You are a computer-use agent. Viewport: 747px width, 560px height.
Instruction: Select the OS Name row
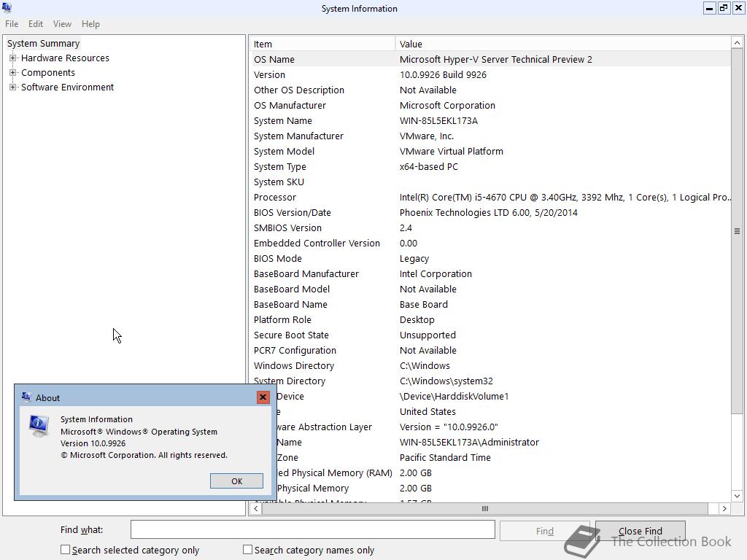tap(489, 60)
